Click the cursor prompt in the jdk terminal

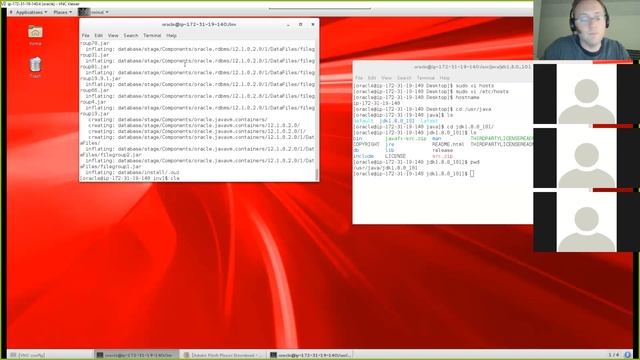[x=472, y=174]
